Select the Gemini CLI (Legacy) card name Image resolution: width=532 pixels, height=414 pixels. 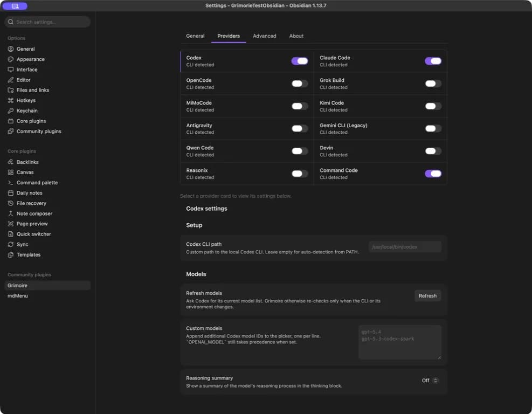click(343, 125)
